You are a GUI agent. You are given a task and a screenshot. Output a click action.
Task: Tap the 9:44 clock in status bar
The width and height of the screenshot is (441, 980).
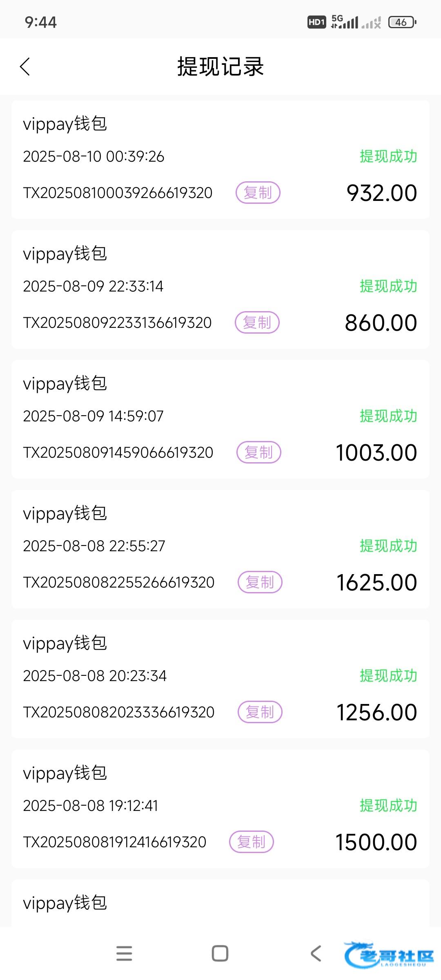point(41,22)
